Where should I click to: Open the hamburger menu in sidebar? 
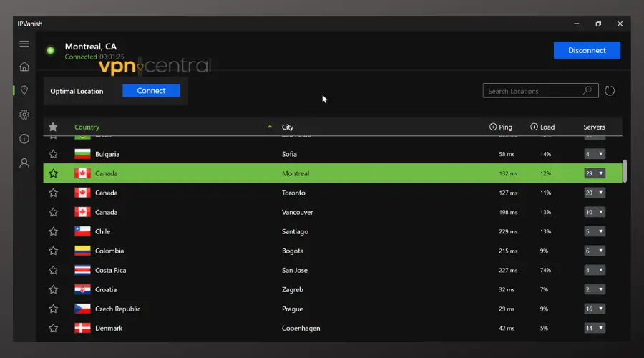click(x=24, y=44)
